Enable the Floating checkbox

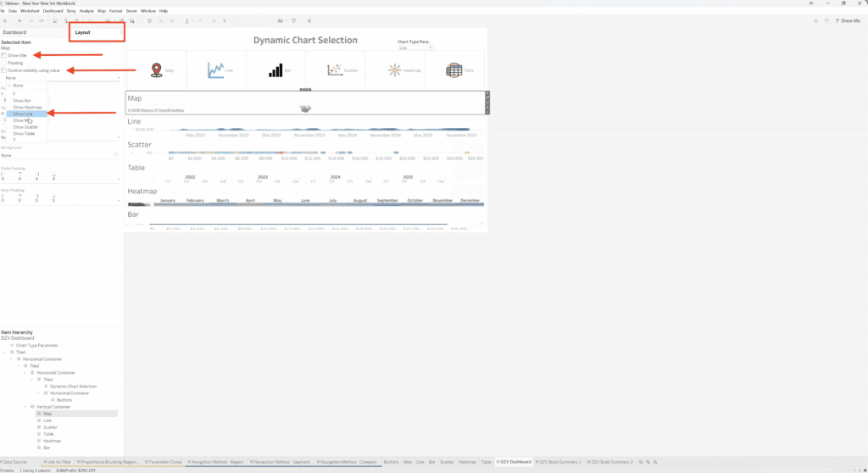(x=4, y=63)
